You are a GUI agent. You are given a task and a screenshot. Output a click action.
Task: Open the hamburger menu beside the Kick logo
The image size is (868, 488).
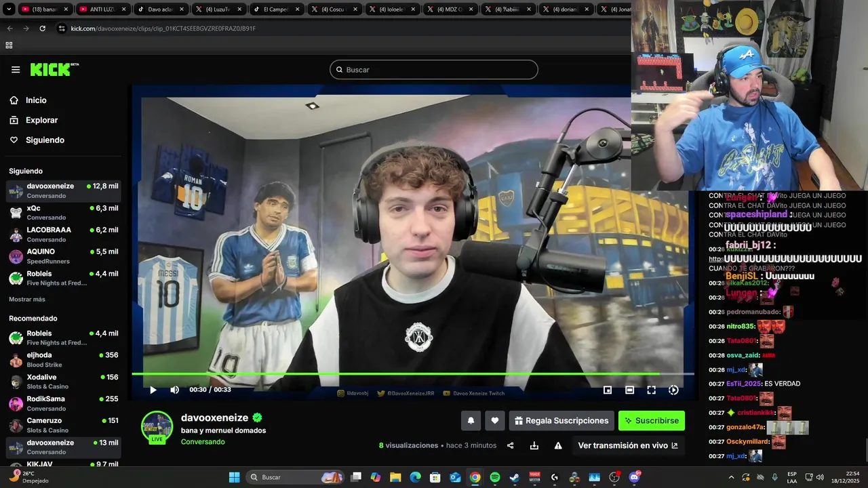16,70
